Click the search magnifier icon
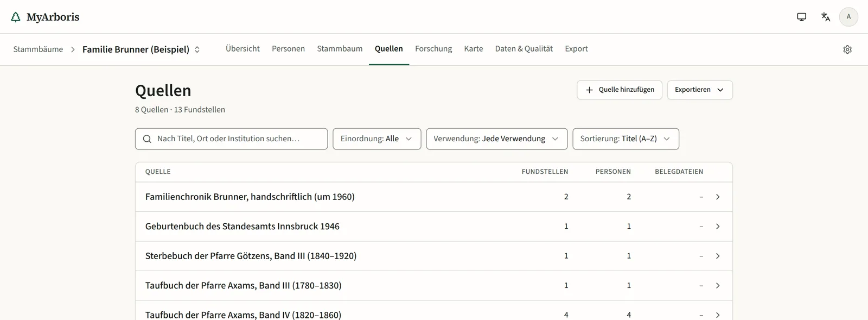The image size is (868, 320). pyautogui.click(x=147, y=139)
